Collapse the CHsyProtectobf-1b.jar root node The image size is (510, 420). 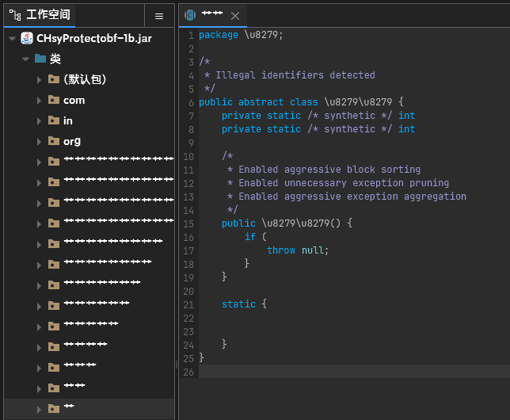(11, 38)
